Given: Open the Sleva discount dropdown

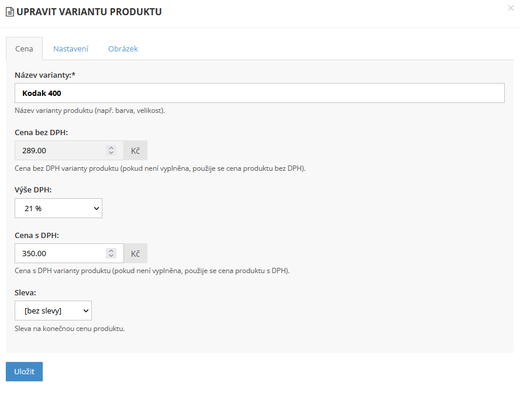Looking at the screenshot, I should coord(53,311).
